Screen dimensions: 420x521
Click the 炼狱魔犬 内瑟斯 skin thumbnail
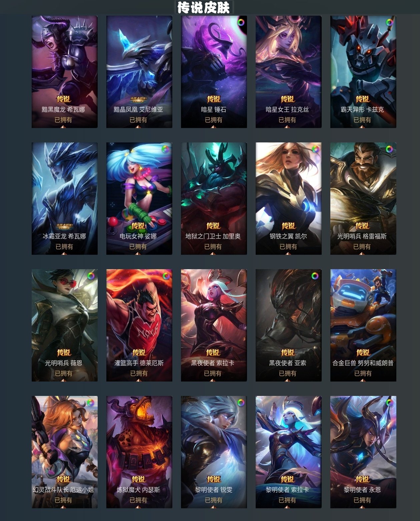click(139, 452)
